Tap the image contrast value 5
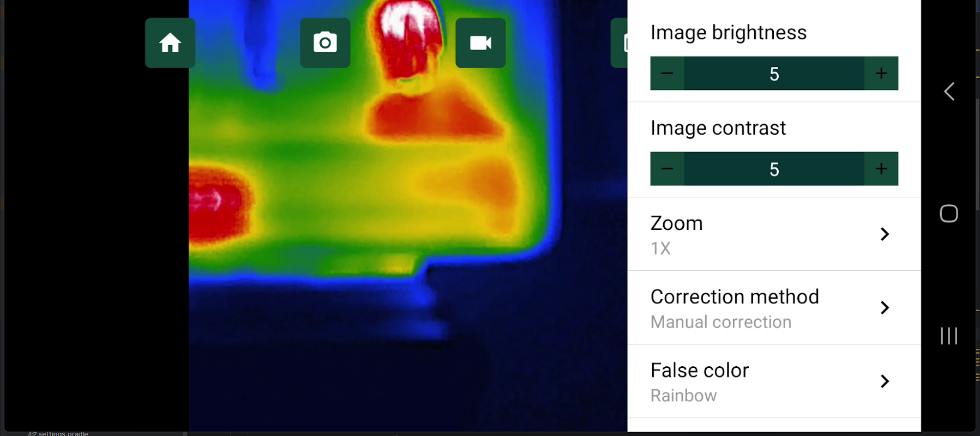Image resolution: width=980 pixels, height=436 pixels. click(x=774, y=169)
